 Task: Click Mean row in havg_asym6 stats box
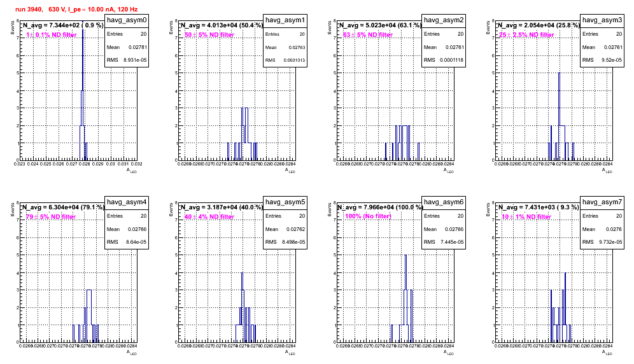coord(444,229)
